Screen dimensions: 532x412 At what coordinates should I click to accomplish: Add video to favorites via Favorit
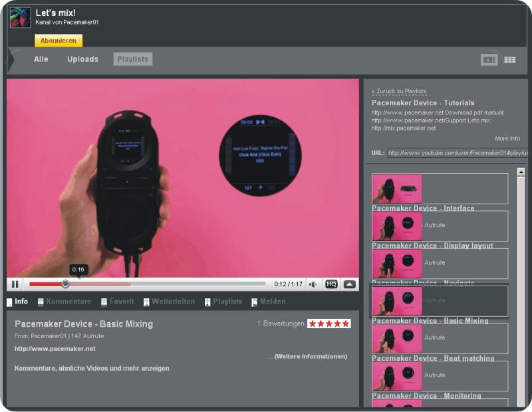point(121,302)
